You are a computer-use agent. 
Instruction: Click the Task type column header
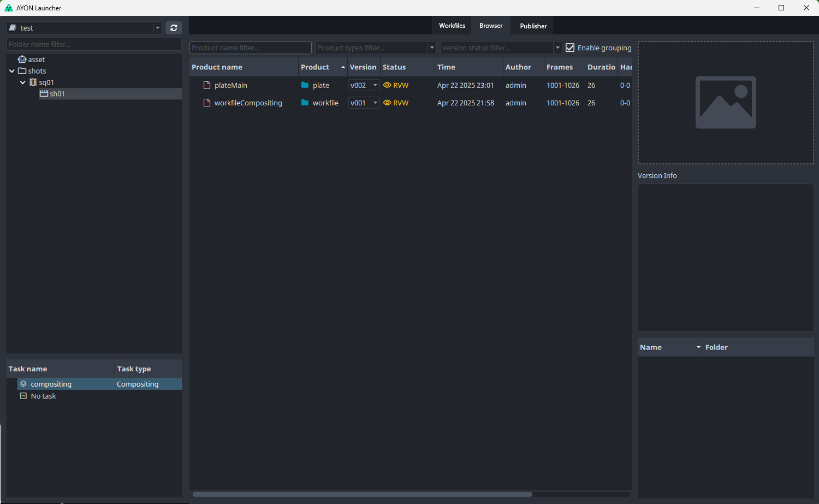[148, 369]
